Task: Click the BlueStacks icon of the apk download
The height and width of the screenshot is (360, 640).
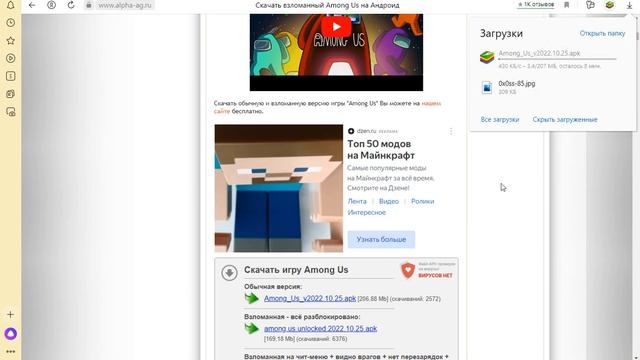Action: tap(487, 58)
